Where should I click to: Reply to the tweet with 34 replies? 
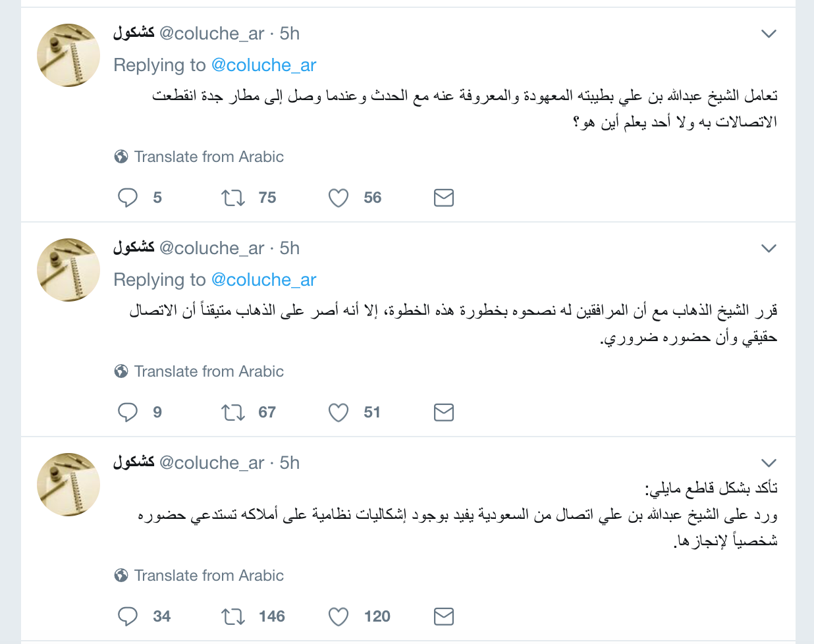(128, 616)
